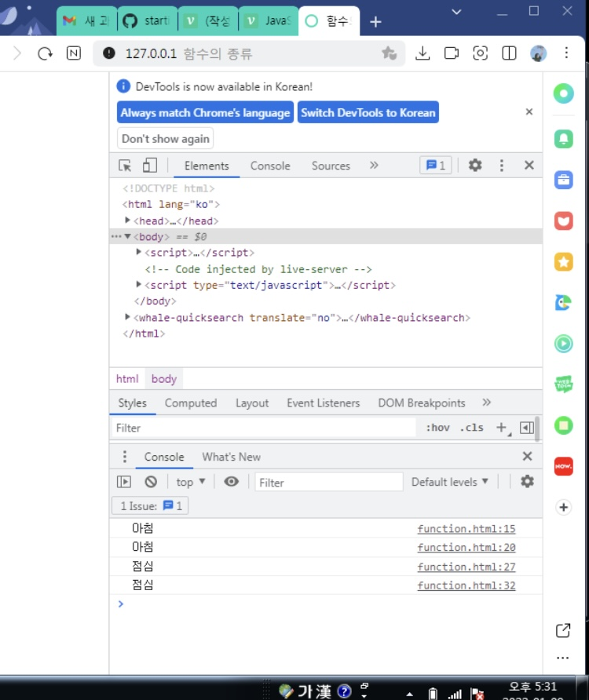Image resolution: width=589 pixels, height=700 pixels.
Task: Open console settings gear
Action: click(x=527, y=481)
